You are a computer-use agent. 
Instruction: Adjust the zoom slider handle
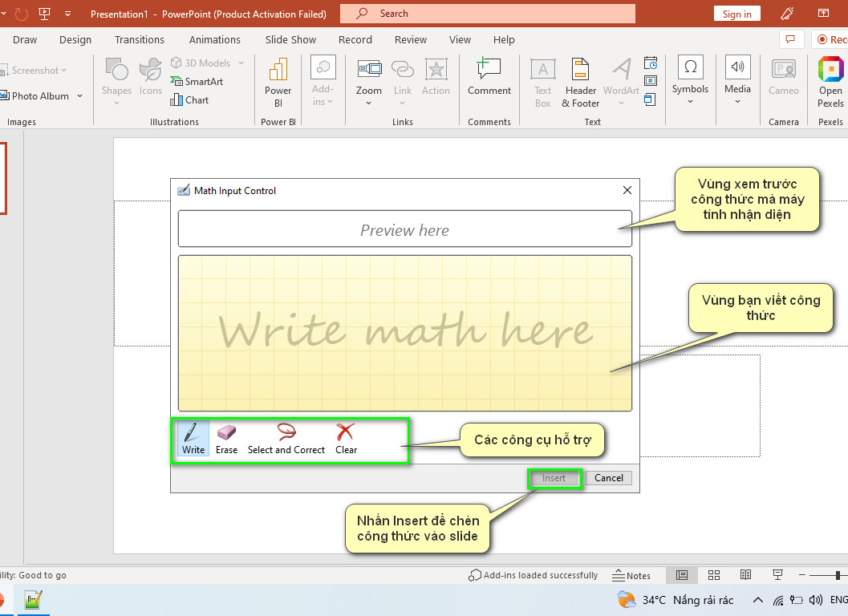coord(838,575)
